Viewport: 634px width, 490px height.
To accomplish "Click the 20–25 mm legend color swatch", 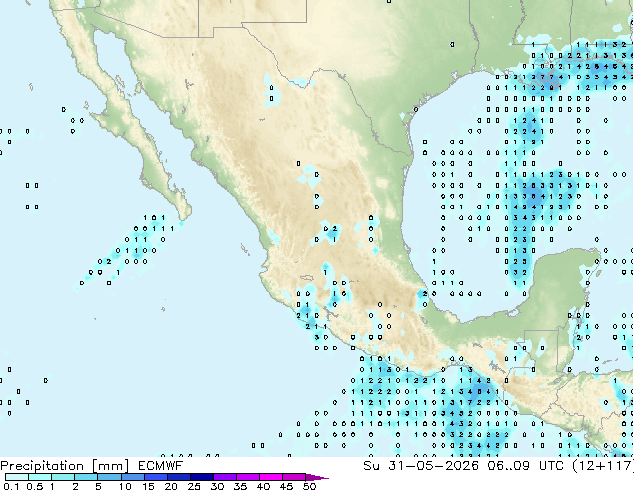I will pos(178,477).
